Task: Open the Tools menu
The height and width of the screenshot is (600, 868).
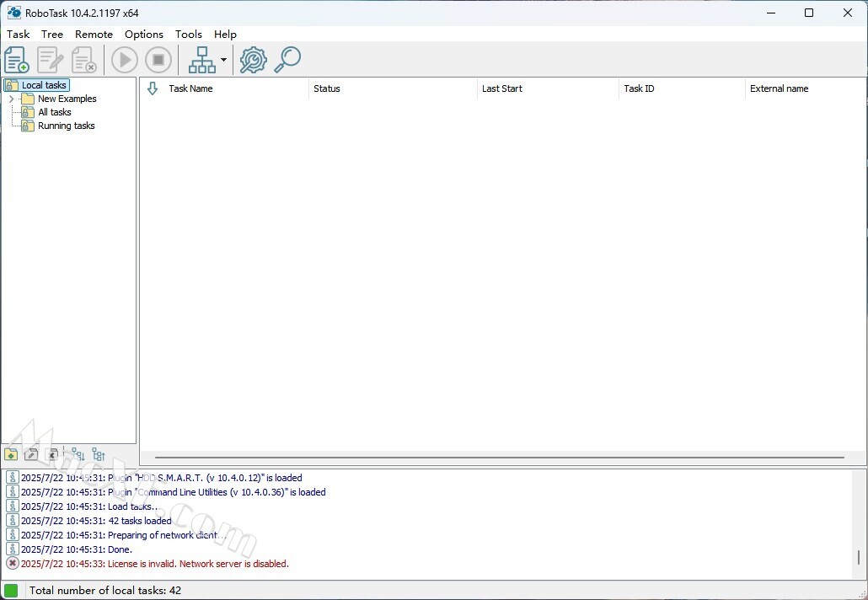Action: point(188,35)
